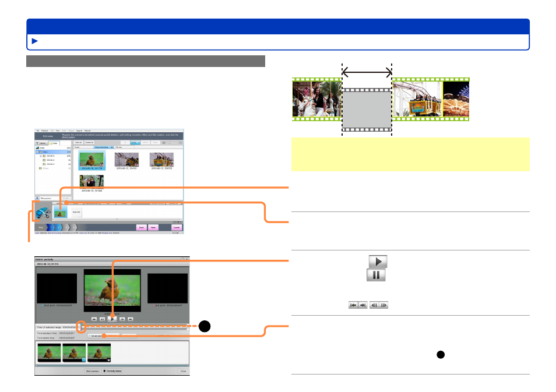Image resolution: width=556 pixels, height=392 pixels.
Task: Click the Drop a file placeholder
Action: click(x=76, y=212)
